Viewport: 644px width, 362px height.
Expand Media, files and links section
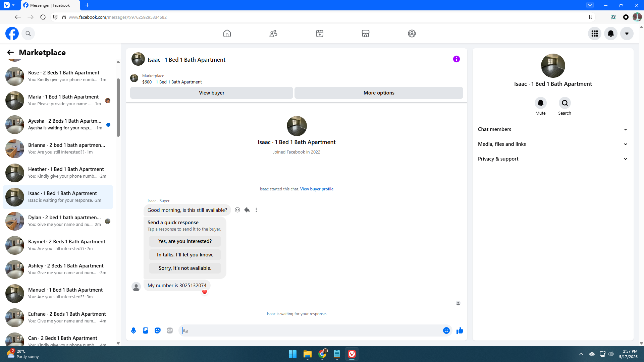(x=553, y=144)
